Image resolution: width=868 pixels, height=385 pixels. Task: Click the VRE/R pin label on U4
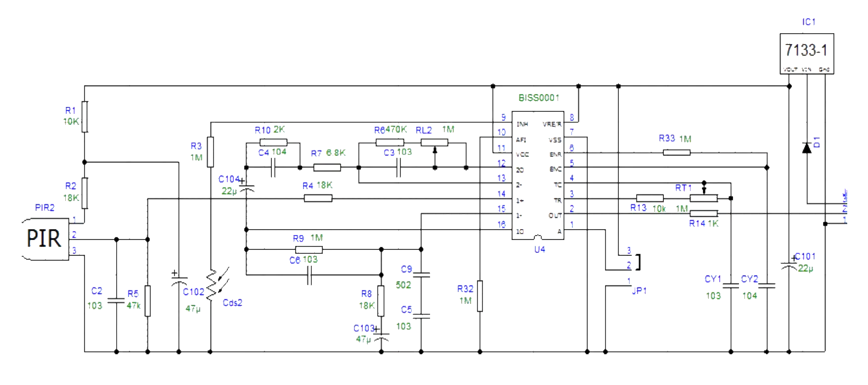coord(552,124)
